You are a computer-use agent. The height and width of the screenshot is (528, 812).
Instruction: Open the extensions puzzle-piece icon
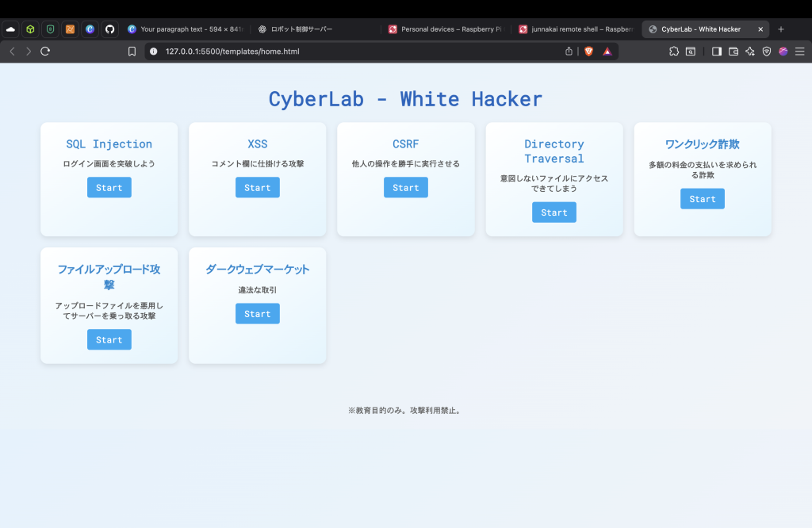pos(674,52)
